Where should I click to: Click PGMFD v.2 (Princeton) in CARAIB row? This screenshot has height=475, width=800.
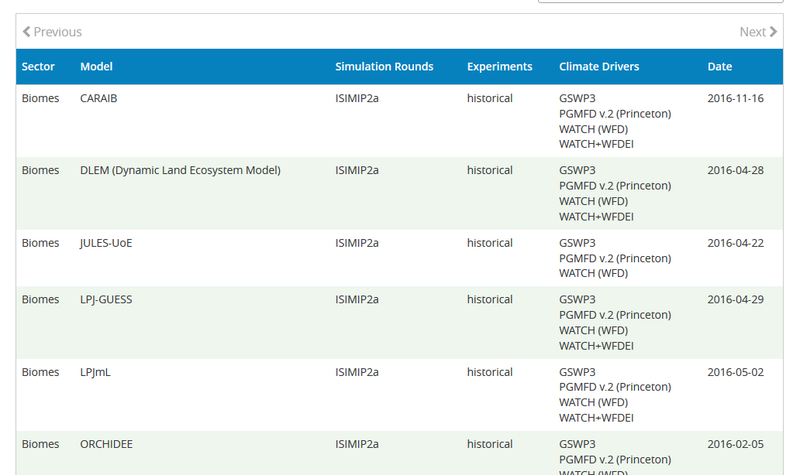click(x=615, y=114)
